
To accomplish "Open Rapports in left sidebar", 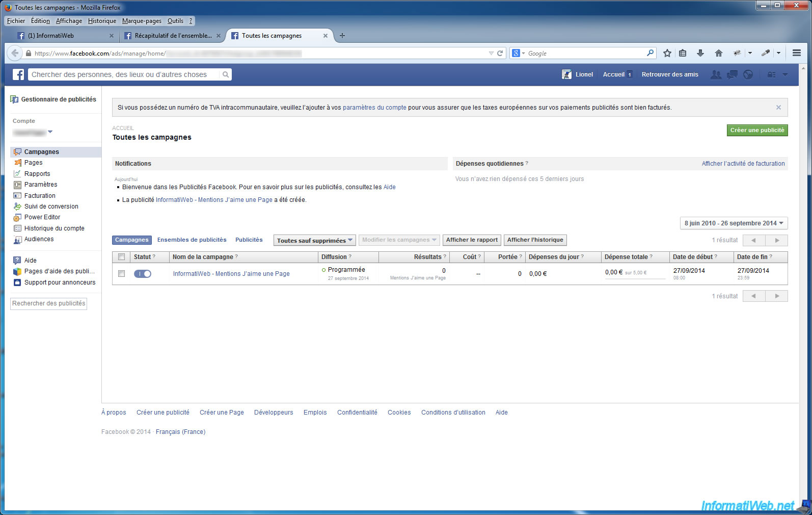I will point(37,174).
